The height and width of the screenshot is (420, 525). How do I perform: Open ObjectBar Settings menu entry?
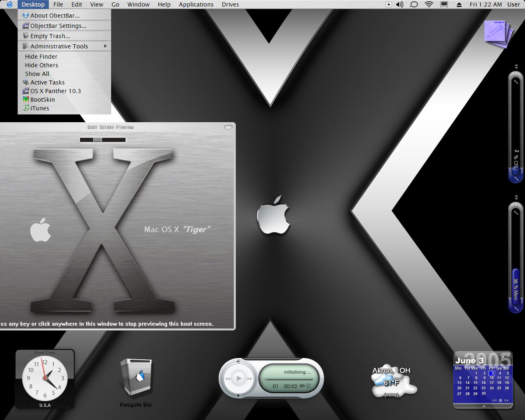click(58, 26)
